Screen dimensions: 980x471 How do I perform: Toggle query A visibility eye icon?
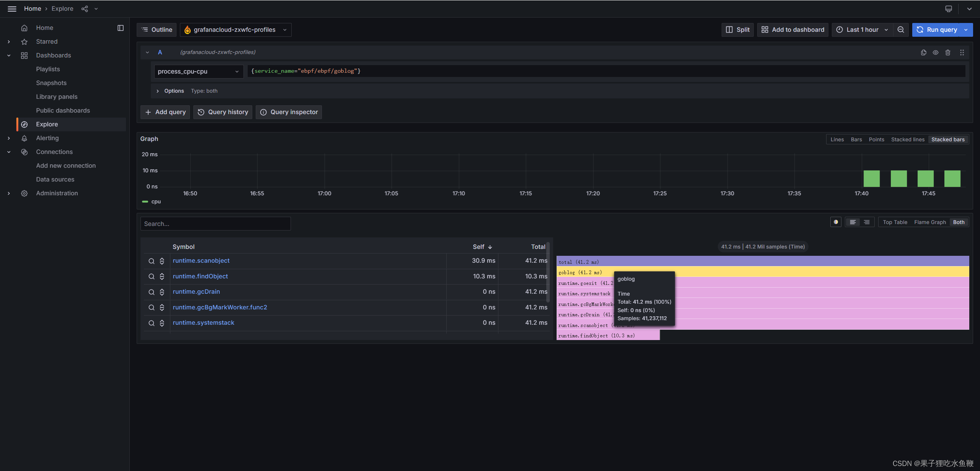pyautogui.click(x=936, y=52)
